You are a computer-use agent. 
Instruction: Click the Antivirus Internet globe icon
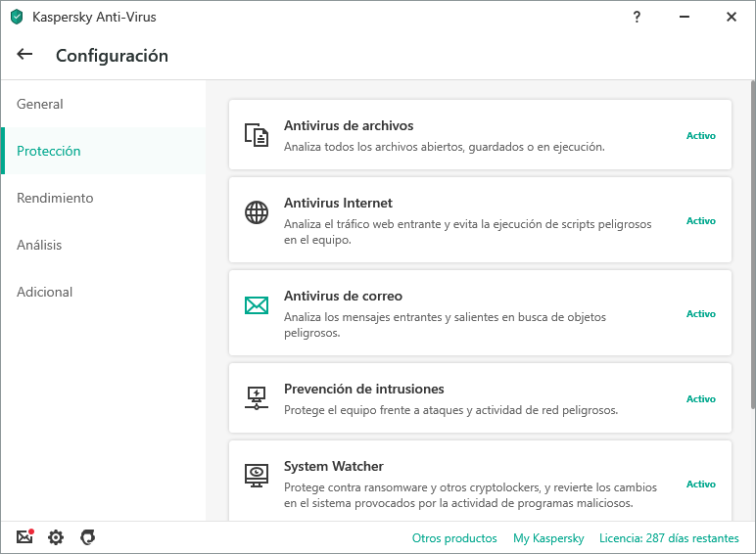[256, 212]
